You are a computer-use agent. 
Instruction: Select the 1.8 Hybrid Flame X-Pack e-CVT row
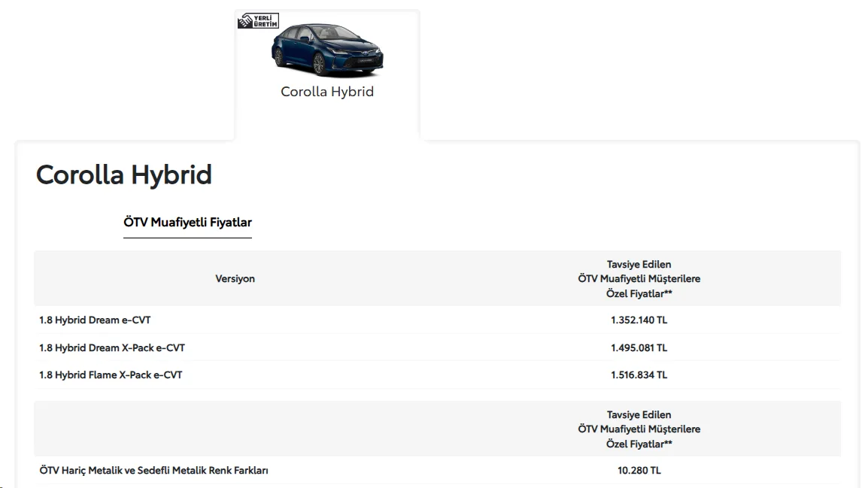437,374
